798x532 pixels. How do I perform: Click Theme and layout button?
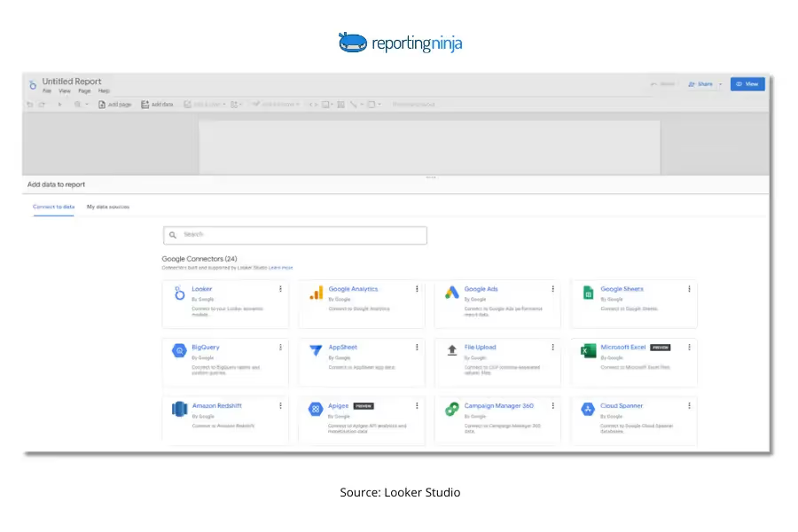tap(413, 105)
